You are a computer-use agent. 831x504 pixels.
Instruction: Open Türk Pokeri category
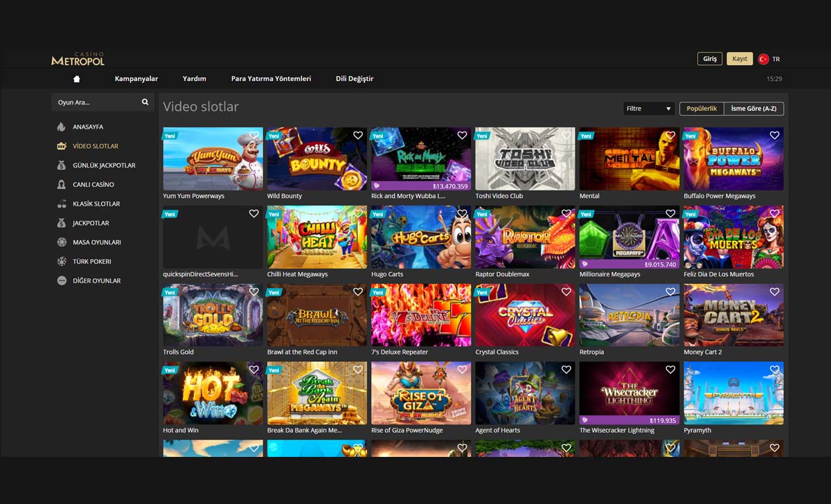tap(92, 262)
